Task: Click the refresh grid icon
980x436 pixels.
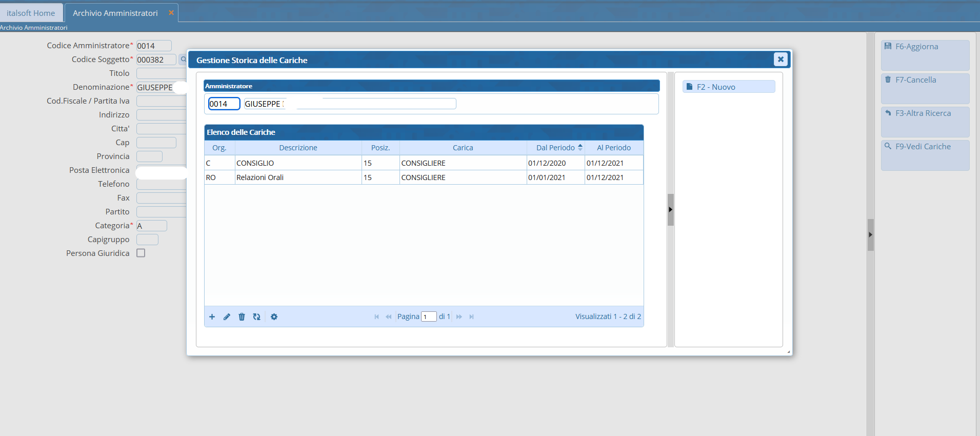Action: (x=256, y=317)
